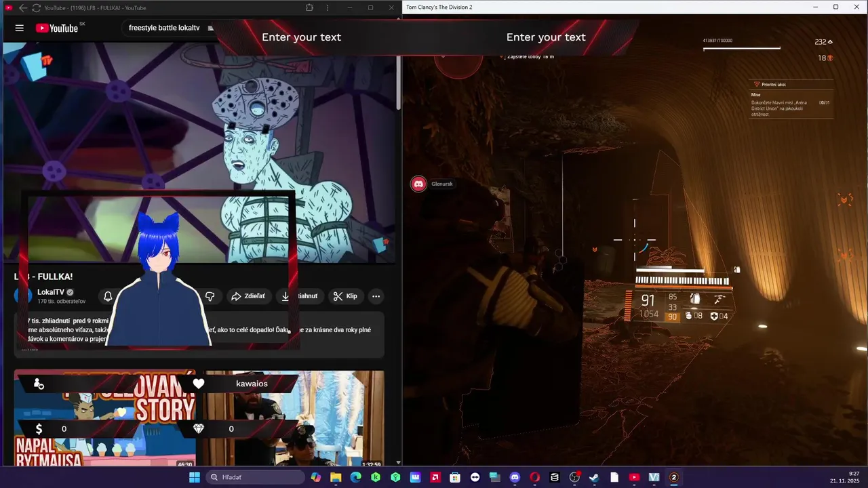This screenshot has width=868, height=488.
Task: Click the YouTube logo to go home
Action: click(57, 28)
